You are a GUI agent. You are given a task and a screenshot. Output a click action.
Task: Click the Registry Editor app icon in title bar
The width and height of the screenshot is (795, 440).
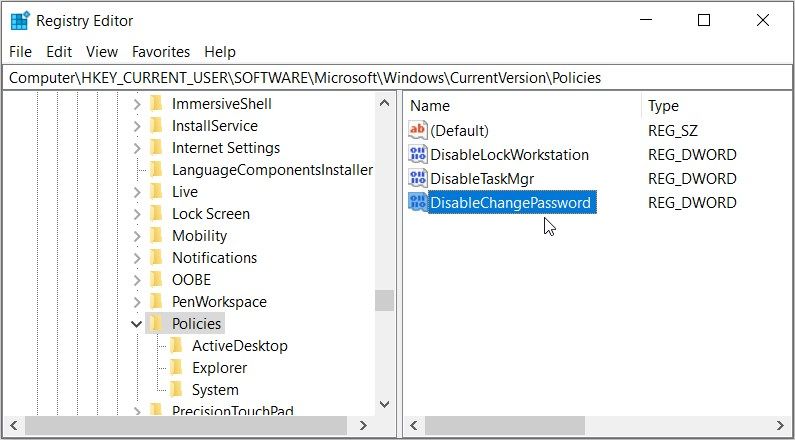[20, 21]
